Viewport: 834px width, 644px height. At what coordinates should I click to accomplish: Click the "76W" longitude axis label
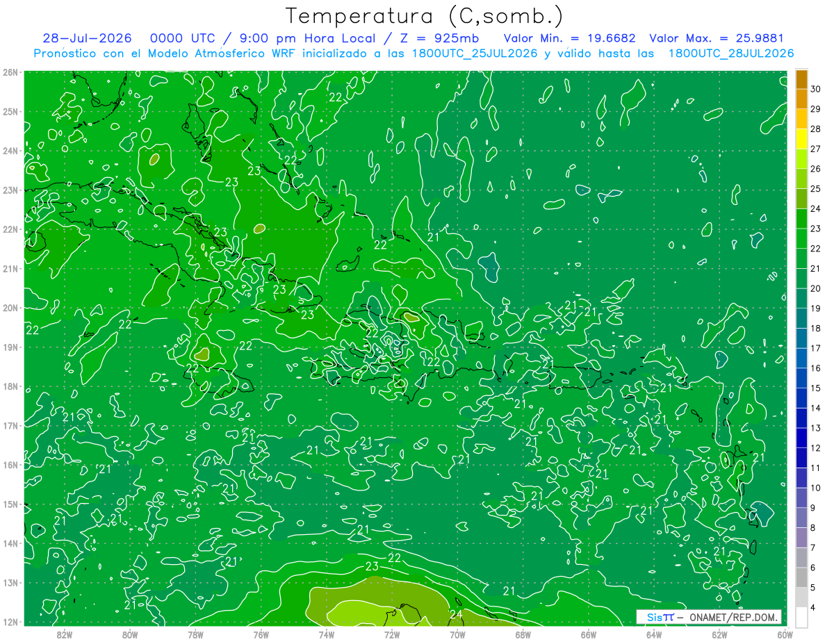coord(261,634)
